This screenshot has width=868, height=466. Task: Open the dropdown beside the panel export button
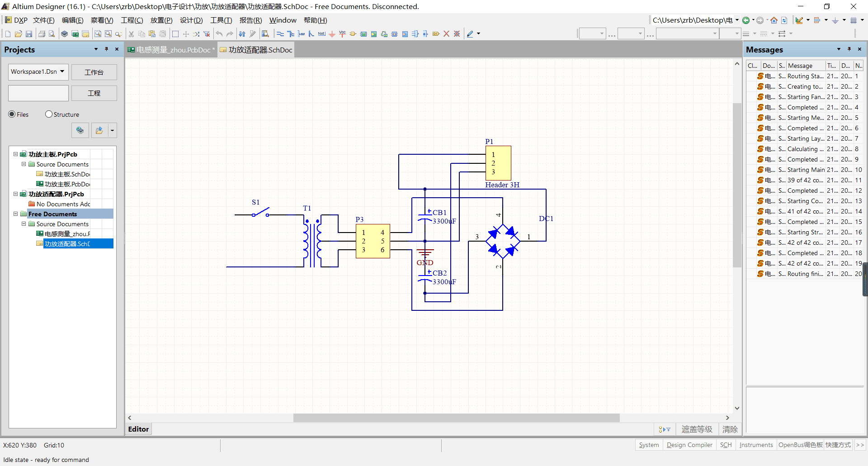coord(113,131)
